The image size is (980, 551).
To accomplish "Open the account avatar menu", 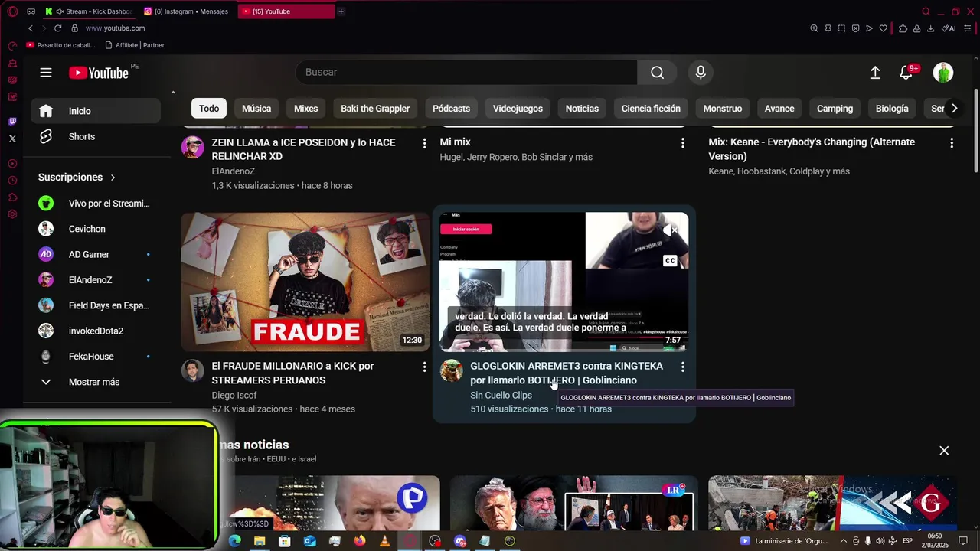I will tap(943, 72).
